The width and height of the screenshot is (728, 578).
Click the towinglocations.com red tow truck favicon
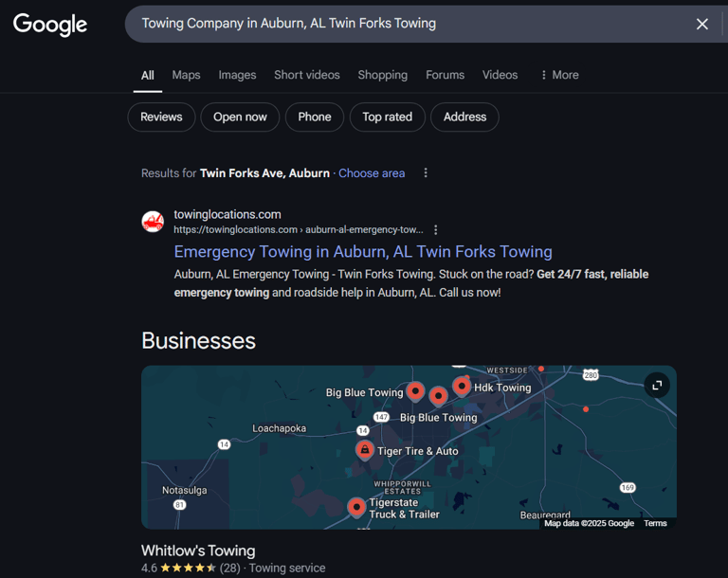[x=153, y=222]
